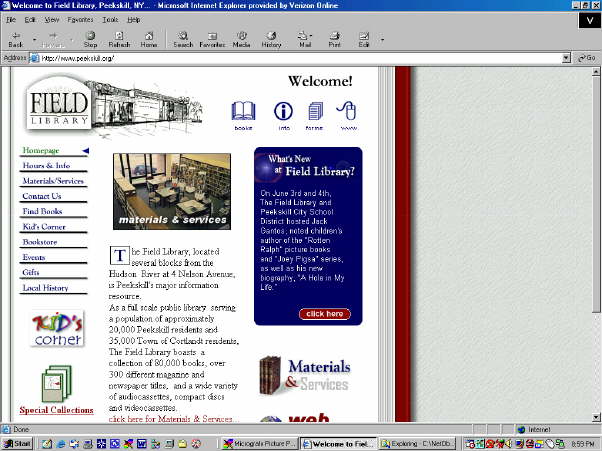Open the Hours & Info link
Image resolution: width=602 pixels, height=451 pixels.
pyautogui.click(x=46, y=165)
